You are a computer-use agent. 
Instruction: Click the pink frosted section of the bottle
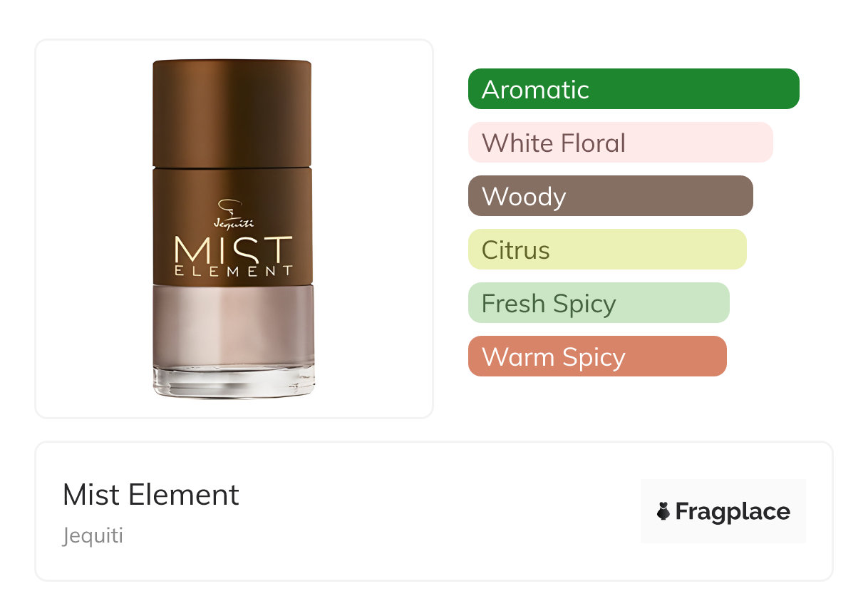point(233,324)
